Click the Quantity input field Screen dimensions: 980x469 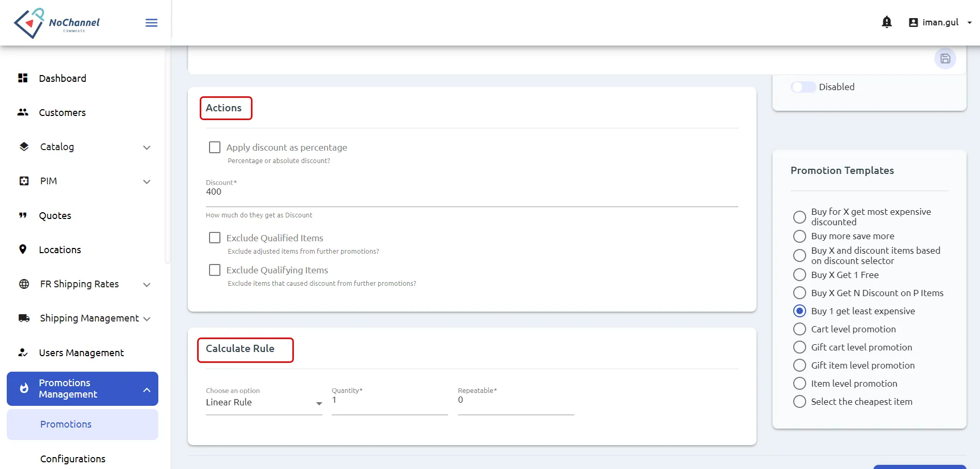pyautogui.click(x=390, y=401)
